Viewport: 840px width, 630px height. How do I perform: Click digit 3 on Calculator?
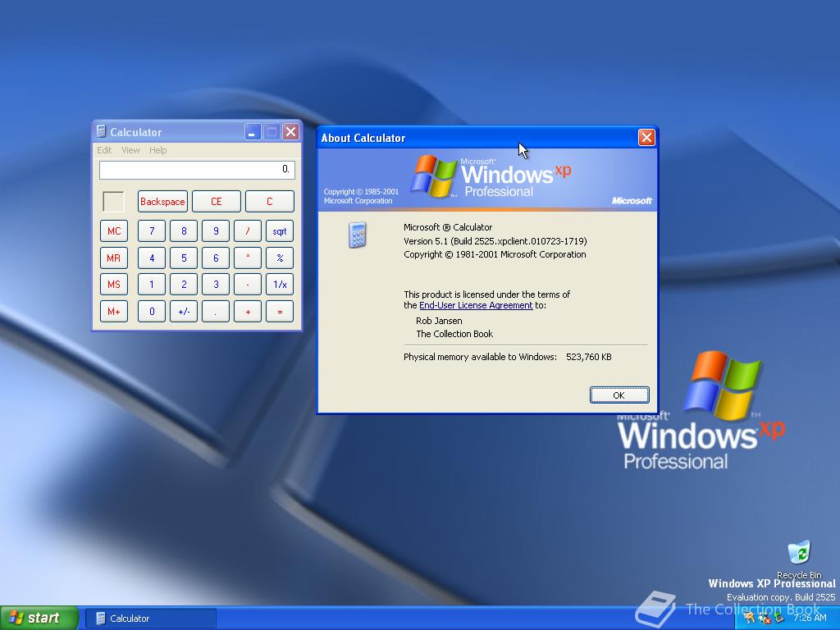(216, 285)
